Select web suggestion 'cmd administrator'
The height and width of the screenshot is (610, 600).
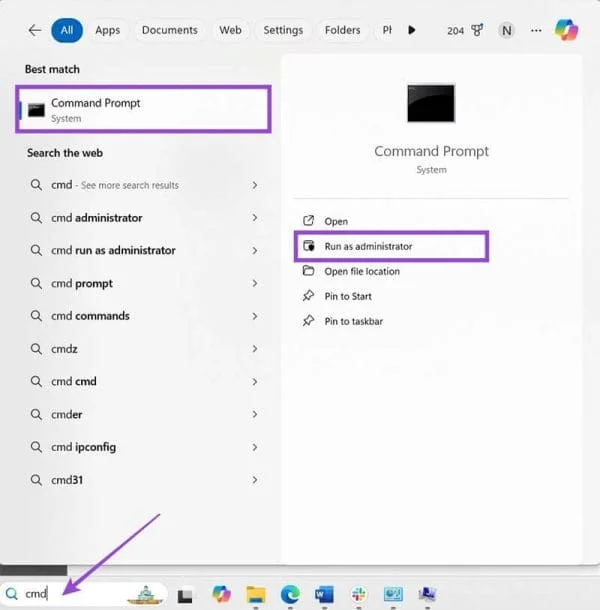point(144,218)
